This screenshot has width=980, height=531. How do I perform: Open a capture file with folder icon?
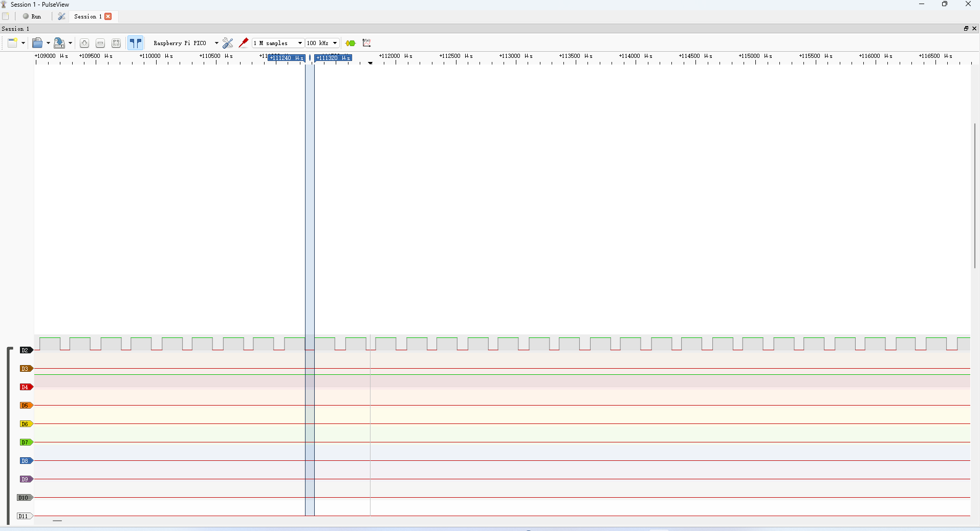(x=37, y=43)
